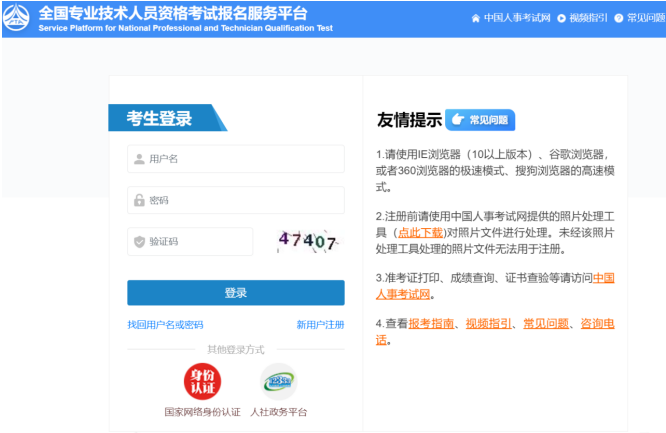Click the play icon beside 视频指引
The height and width of the screenshot is (433, 666).
[561, 18]
